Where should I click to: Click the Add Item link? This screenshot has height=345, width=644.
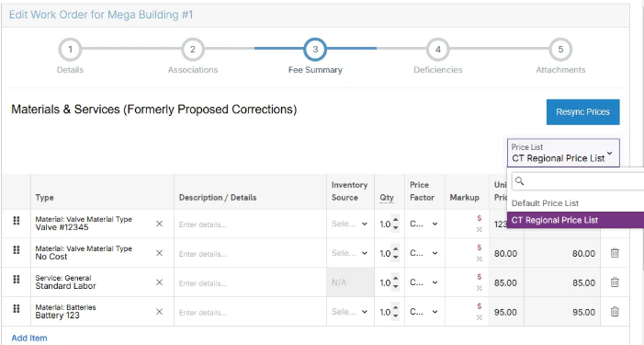coord(29,338)
